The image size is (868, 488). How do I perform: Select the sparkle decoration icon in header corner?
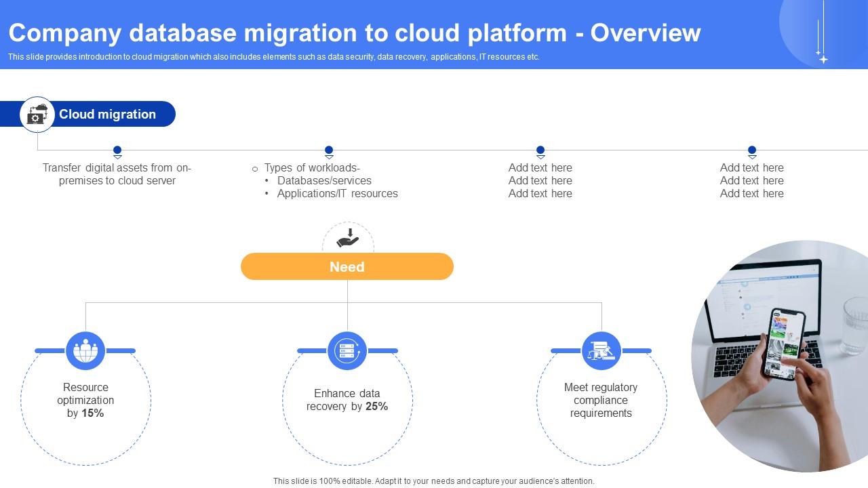pos(822,33)
